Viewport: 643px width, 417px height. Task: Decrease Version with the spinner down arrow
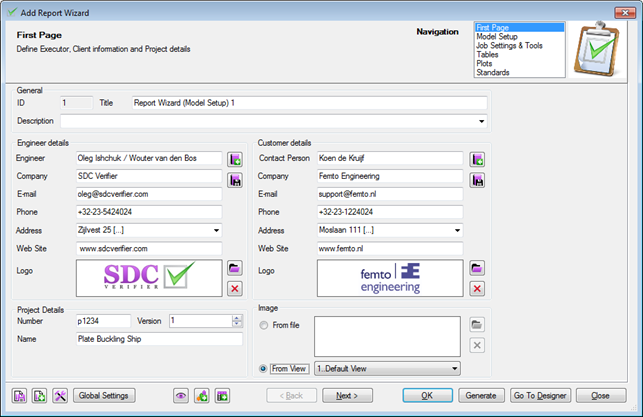pyautogui.click(x=237, y=324)
